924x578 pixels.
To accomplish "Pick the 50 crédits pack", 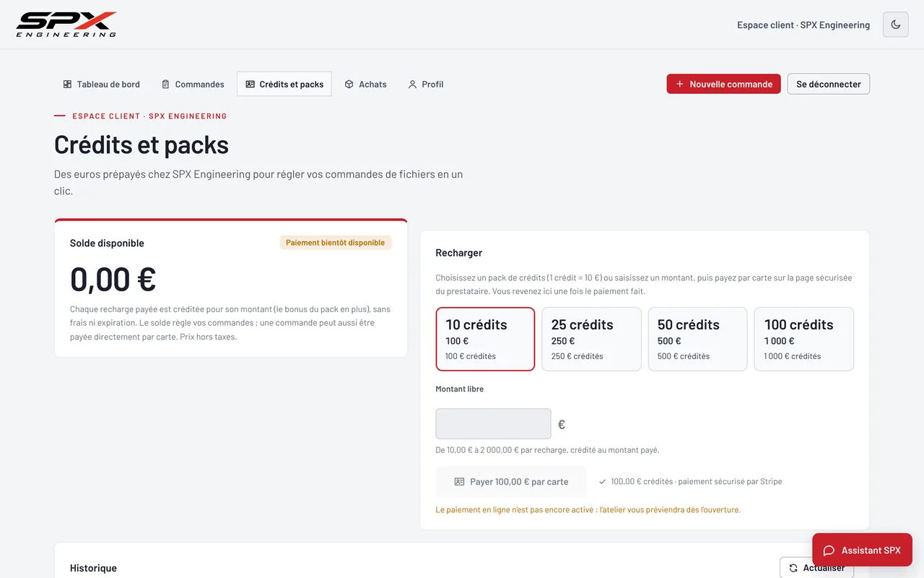I will (x=697, y=339).
